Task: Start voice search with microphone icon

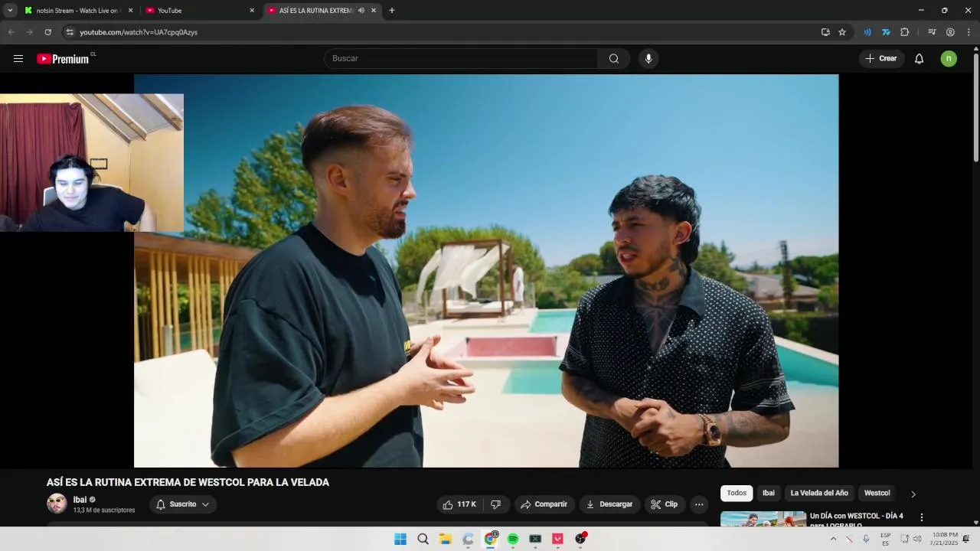Action: tap(648, 59)
